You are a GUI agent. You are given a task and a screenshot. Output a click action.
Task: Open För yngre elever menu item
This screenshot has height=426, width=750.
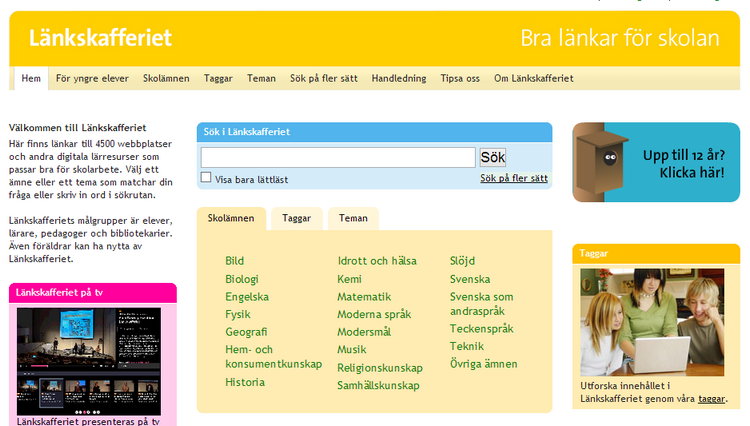(x=92, y=78)
